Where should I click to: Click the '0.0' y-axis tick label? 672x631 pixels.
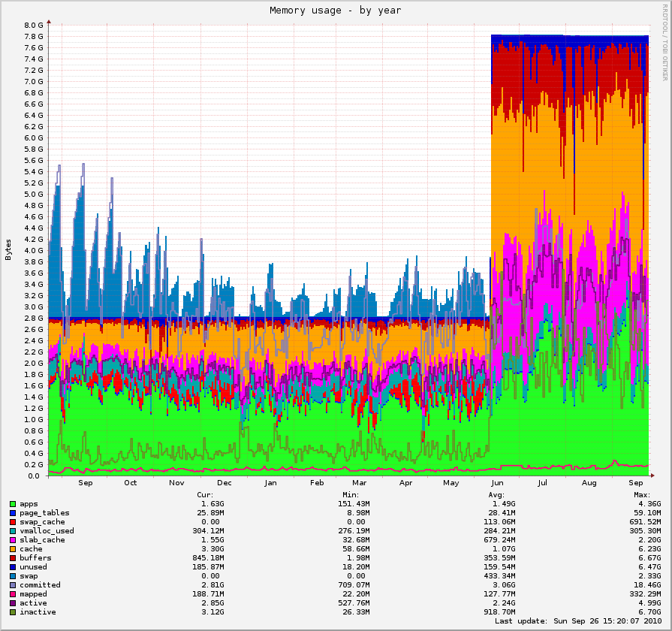[34, 476]
